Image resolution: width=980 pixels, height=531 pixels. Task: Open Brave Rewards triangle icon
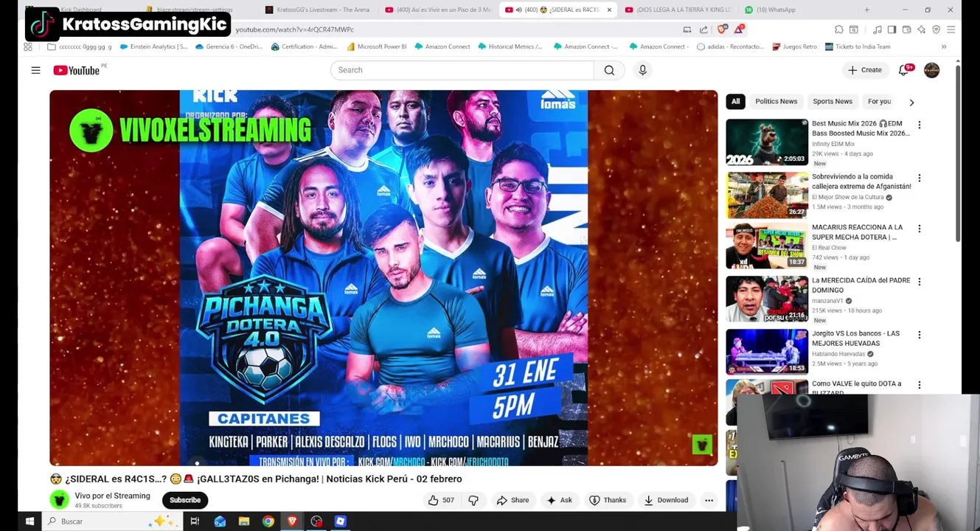[739, 29]
